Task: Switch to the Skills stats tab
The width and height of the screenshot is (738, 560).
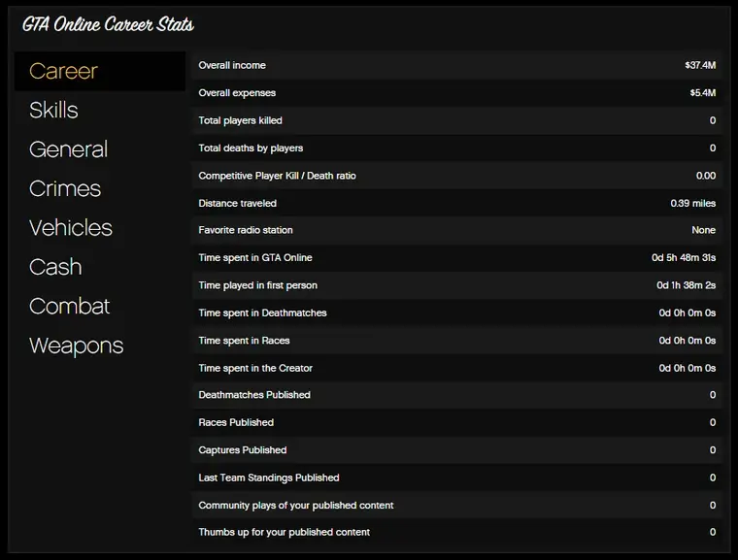Action: 54,111
